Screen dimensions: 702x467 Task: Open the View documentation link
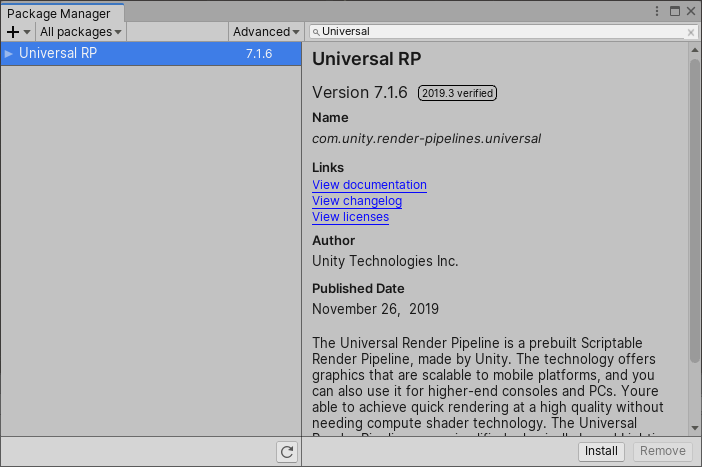369,185
